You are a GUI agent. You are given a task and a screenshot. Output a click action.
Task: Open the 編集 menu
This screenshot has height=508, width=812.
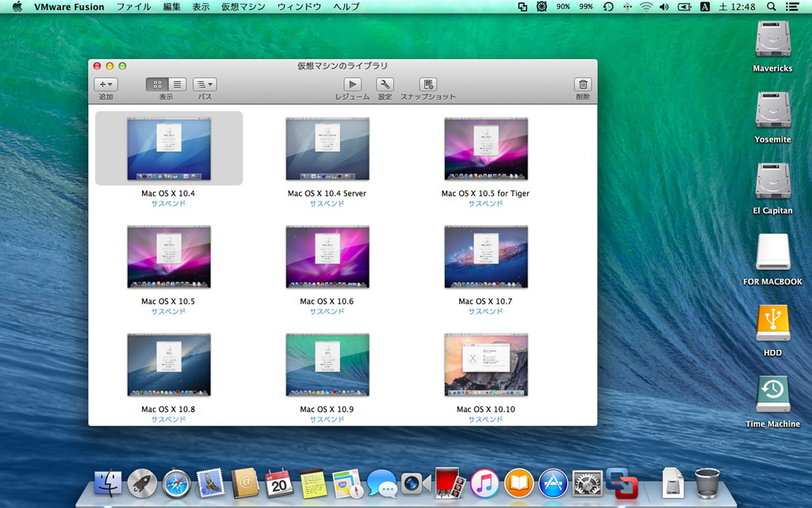coord(171,6)
